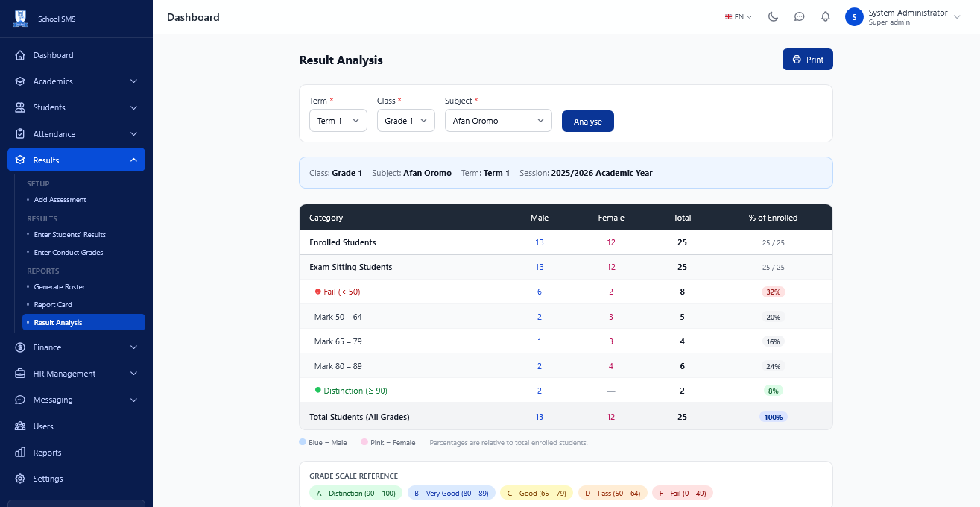The height and width of the screenshot is (507, 980).
Task: Click the Messaging chat bubble icon in sidebar
Action: [20, 400]
